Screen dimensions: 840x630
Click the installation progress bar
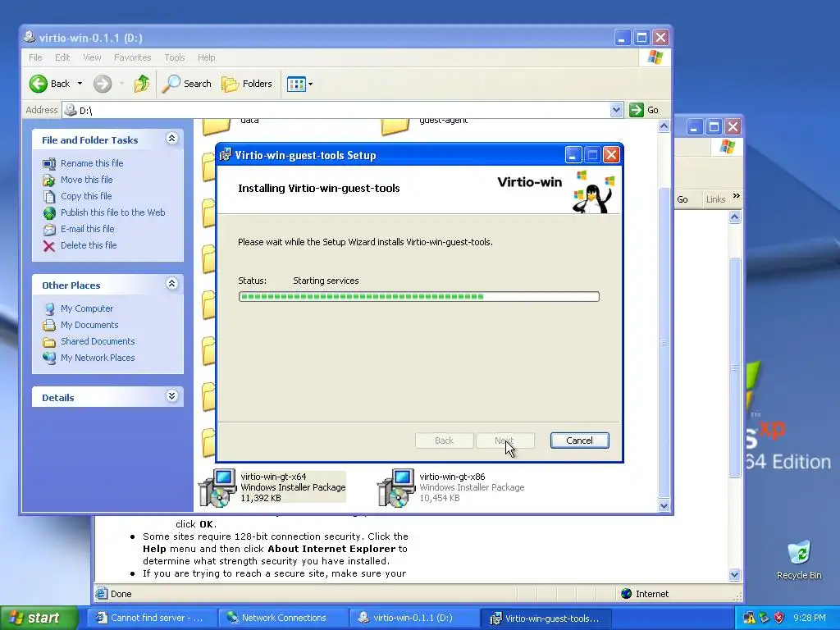pos(419,297)
